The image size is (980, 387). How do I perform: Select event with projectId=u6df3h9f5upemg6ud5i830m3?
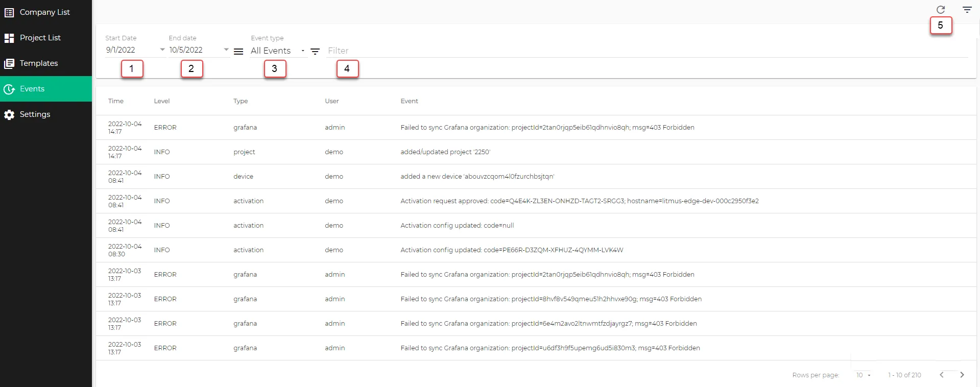[x=550, y=348]
